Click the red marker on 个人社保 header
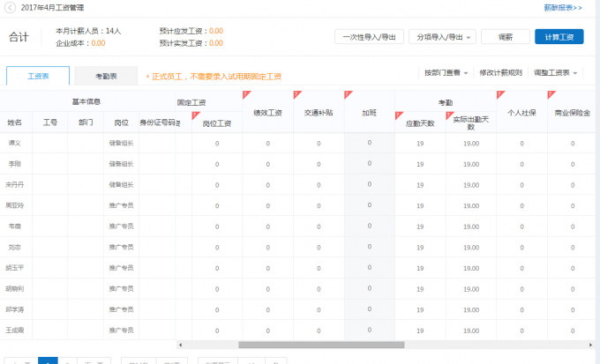This screenshot has width=600, height=364. coord(501,93)
